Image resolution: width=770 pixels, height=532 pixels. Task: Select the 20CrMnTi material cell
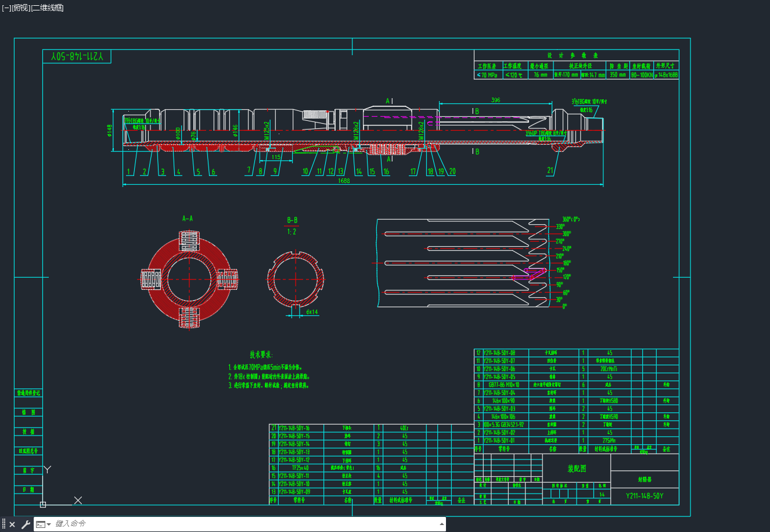pos(609,369)
